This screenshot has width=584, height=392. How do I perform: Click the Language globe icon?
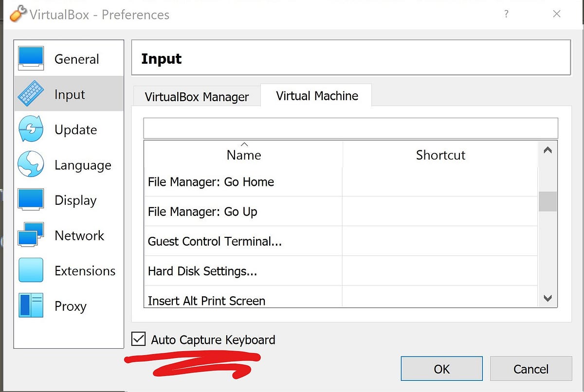coord(31,164)
